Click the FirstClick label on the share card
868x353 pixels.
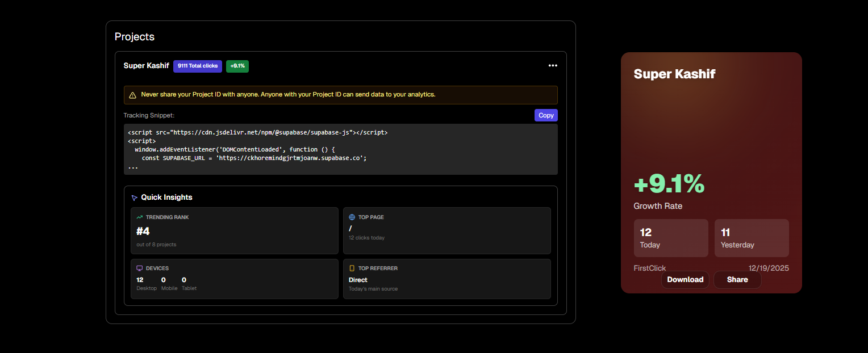649,268
